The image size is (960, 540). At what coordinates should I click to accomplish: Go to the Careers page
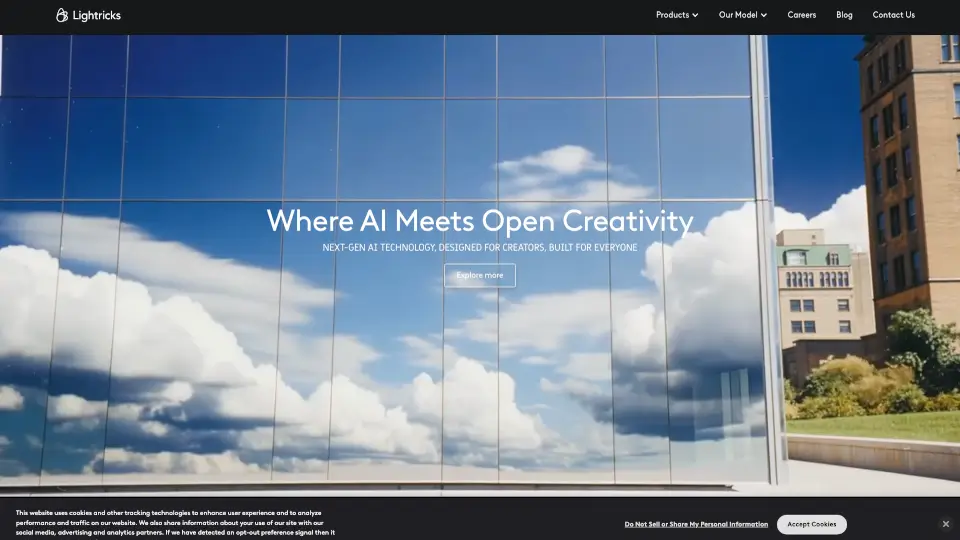pos(801,15)
